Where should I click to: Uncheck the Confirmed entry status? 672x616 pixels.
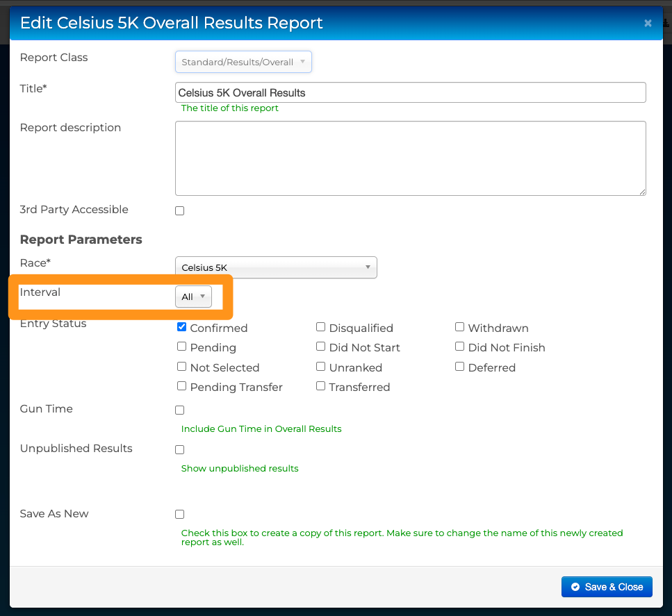pyautogui.click(x=182, y=327)
